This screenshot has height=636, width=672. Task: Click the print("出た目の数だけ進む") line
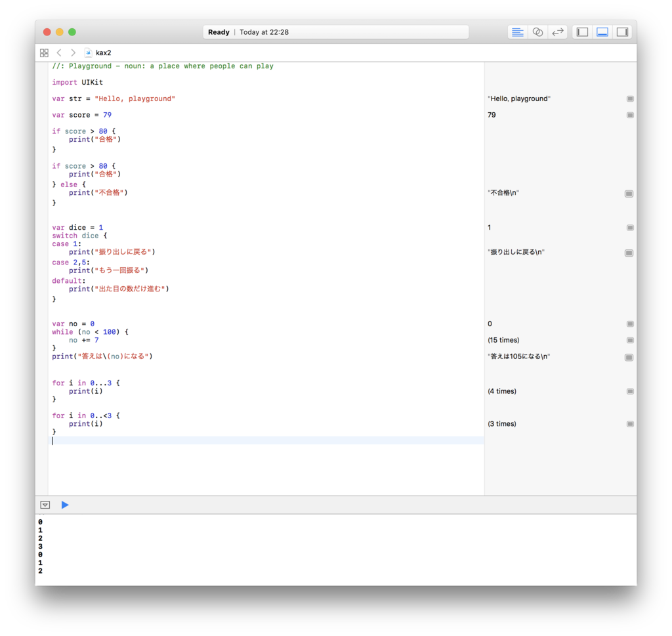119,289
